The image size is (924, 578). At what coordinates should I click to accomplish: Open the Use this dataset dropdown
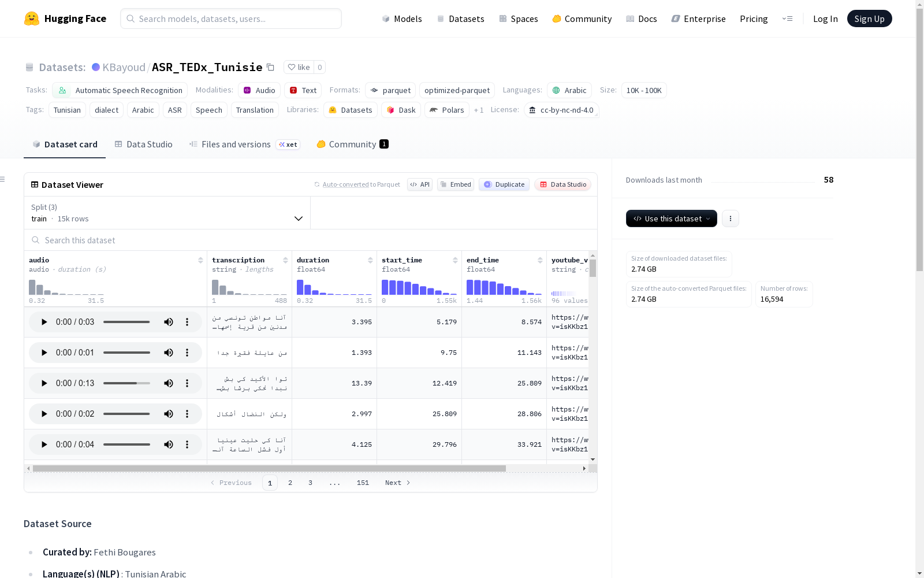tap(671, 218)
